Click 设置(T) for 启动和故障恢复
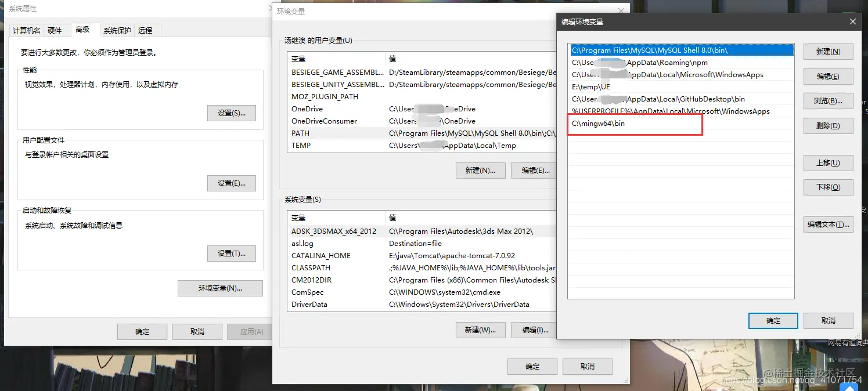The height and width of the screenshot is (391, 868). point(232,254)
